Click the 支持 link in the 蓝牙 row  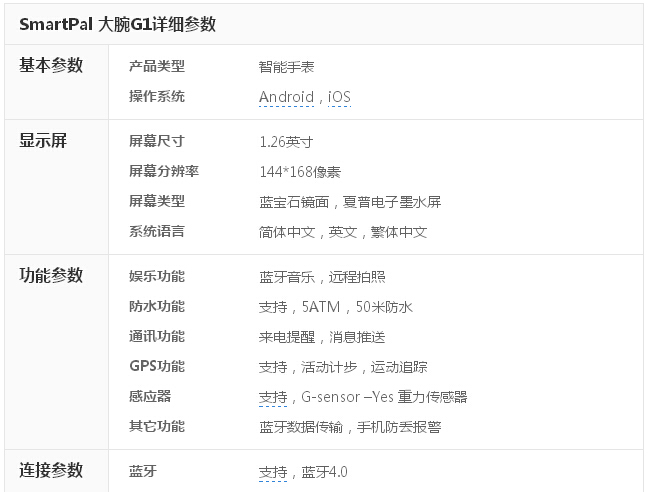point(273,472)
